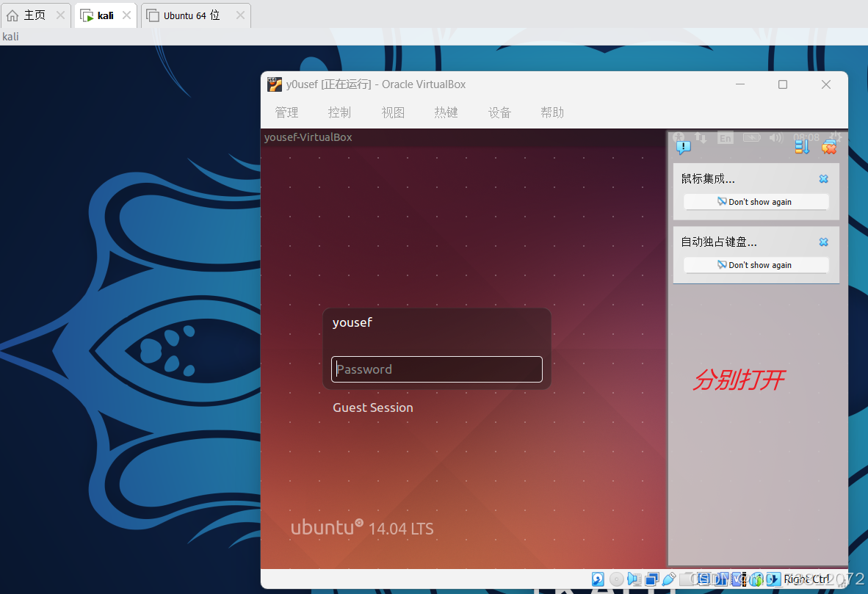Close the y0usef VirtualBox window
The height and width of the screenshot is (594, 868).
[826, 84]
